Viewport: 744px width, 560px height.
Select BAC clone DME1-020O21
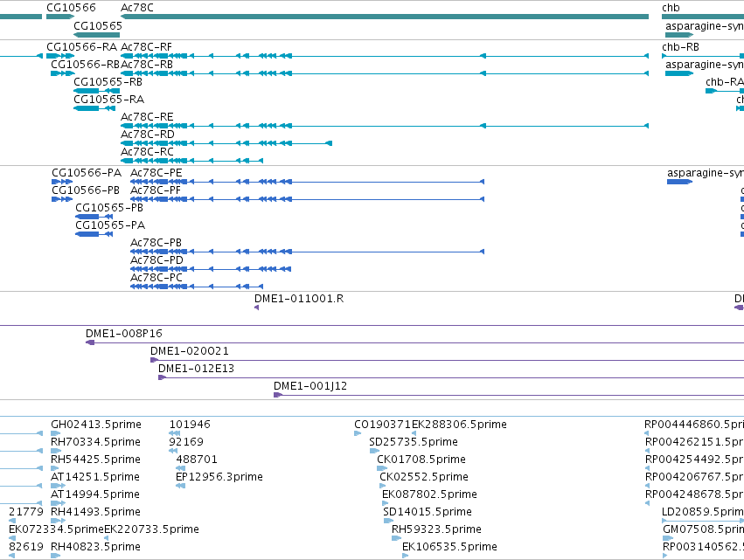tap(447, 360)
